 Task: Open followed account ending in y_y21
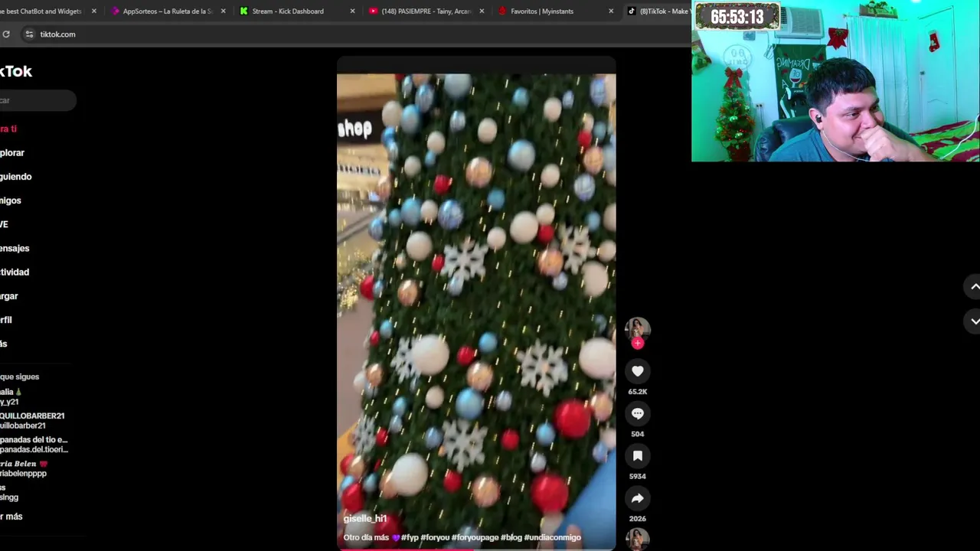tap(11, 396)
